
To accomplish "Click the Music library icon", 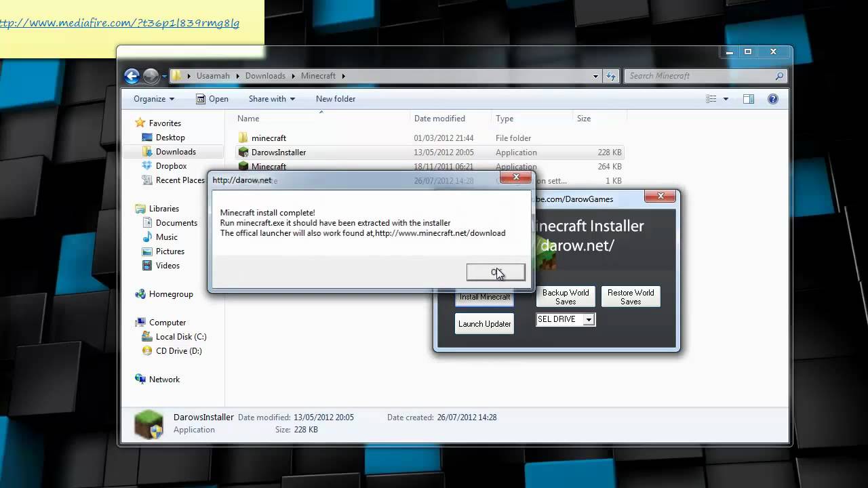I will point(148,237).
